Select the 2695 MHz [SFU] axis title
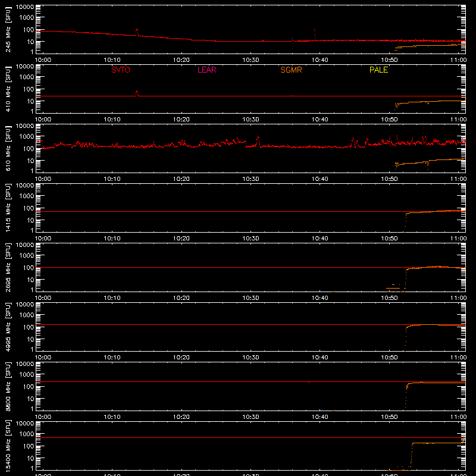 [x=8, y=267]
